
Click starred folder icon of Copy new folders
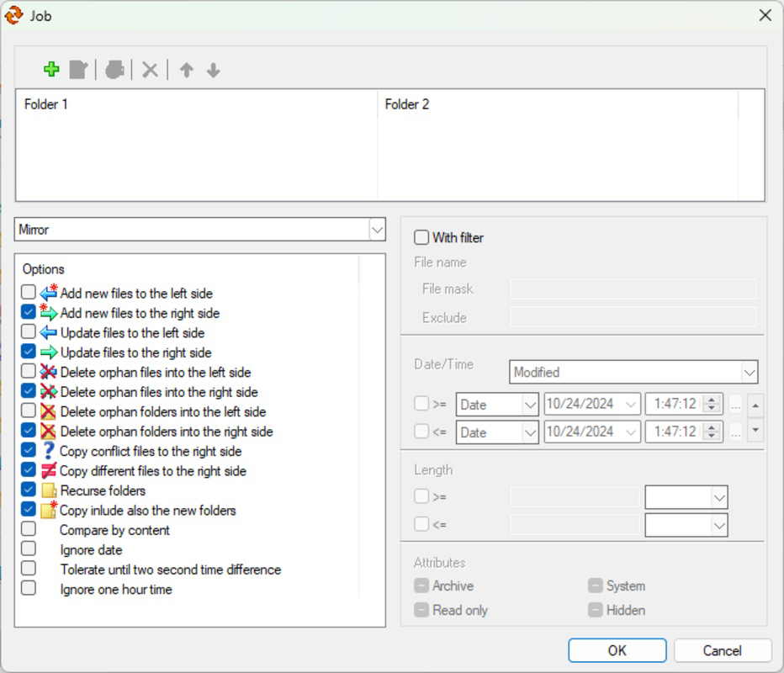click(49, 510)
